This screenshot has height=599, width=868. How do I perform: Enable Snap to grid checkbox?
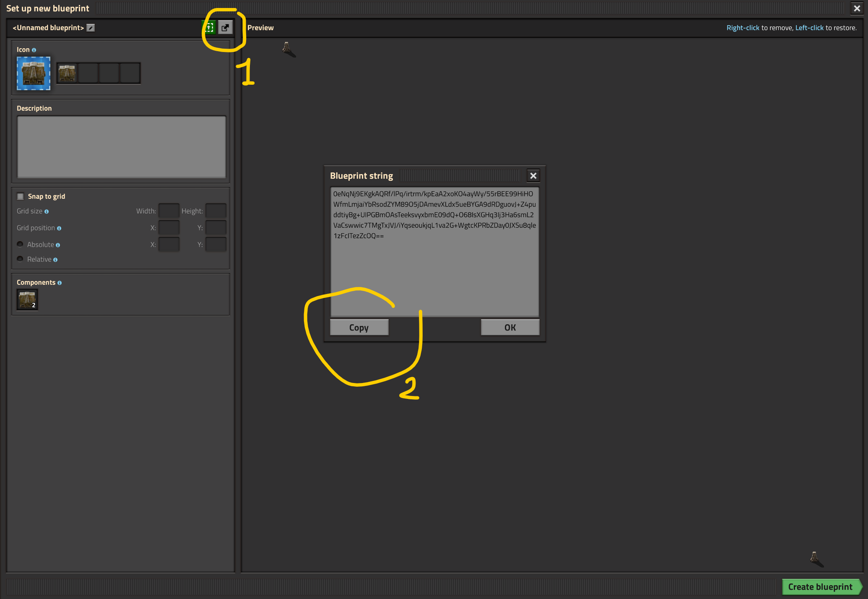(21, 196)
